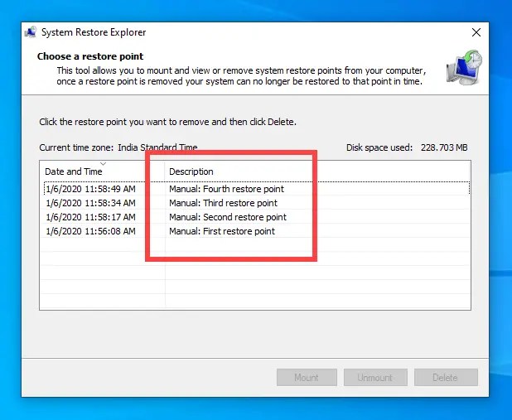This screenshot has height=420, width=512.
Task: Click the Delete button
Action: 446,378
